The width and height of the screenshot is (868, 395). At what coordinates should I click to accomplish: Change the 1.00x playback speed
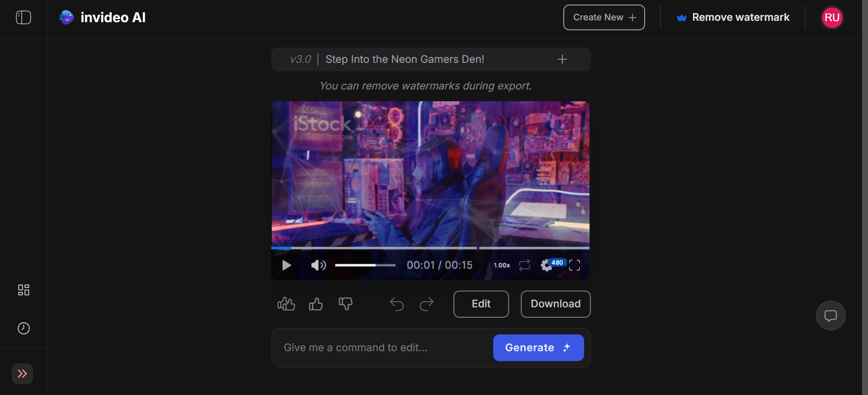coord(502,265)
